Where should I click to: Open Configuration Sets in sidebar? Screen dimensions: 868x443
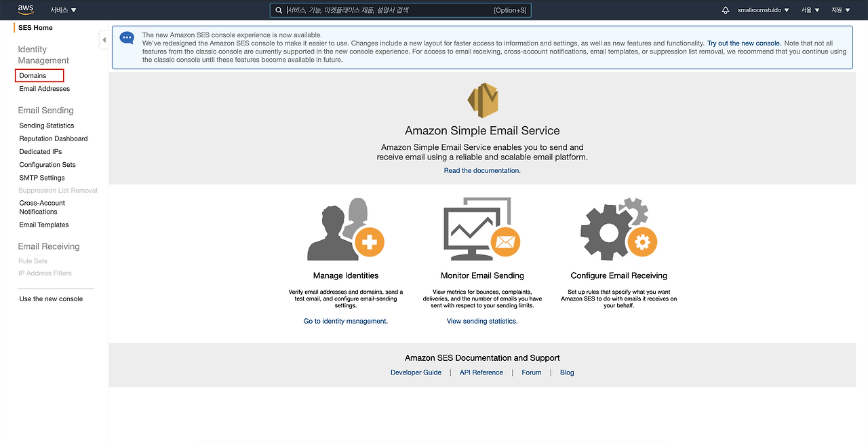[47, 165]
